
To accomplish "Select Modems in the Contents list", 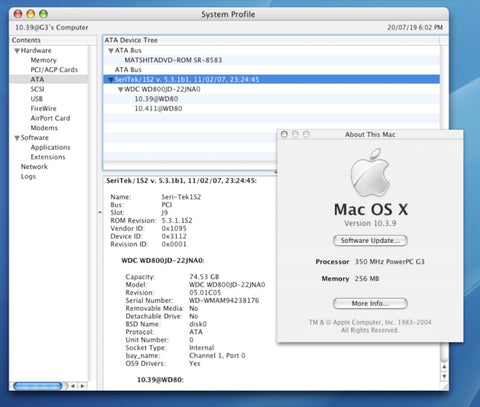I will pos(44,128).
